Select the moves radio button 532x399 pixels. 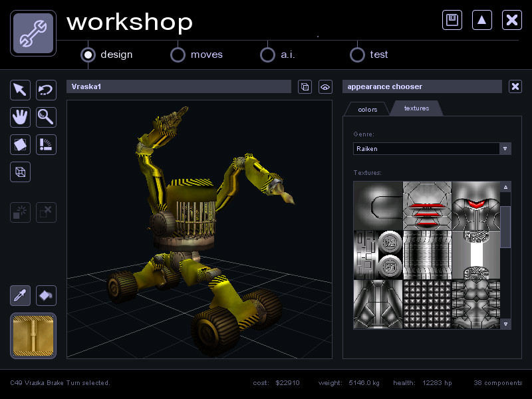click(x=178, y=55)
